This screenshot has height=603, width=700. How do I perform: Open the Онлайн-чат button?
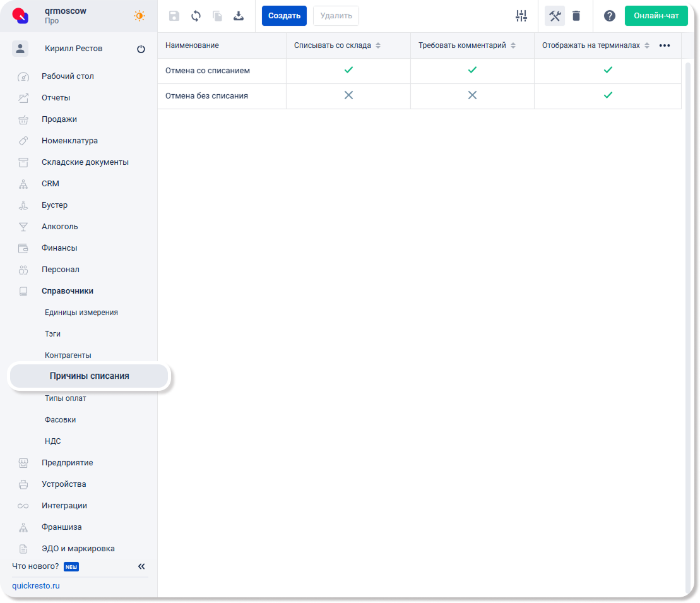click(x=656, y=16)
